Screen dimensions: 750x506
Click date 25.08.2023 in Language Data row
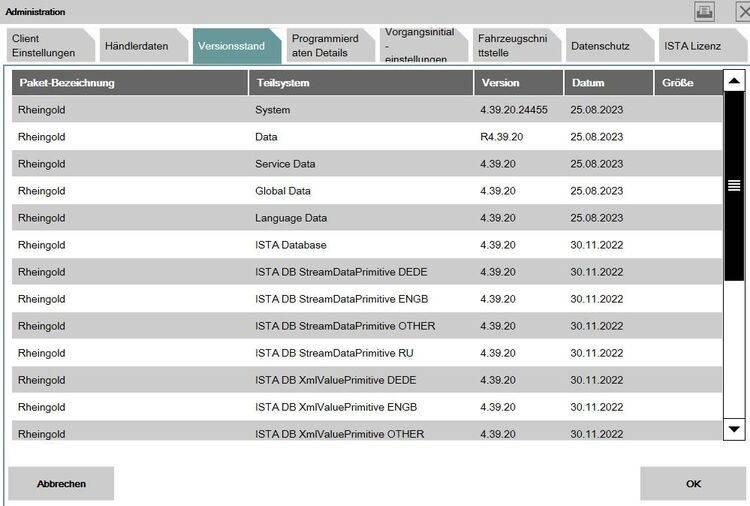[x=596, y=218]
